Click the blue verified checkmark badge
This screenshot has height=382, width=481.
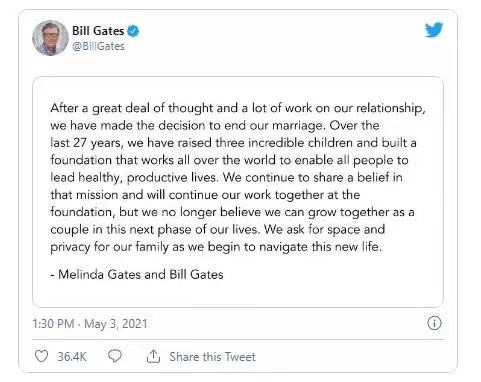[133, 31]
